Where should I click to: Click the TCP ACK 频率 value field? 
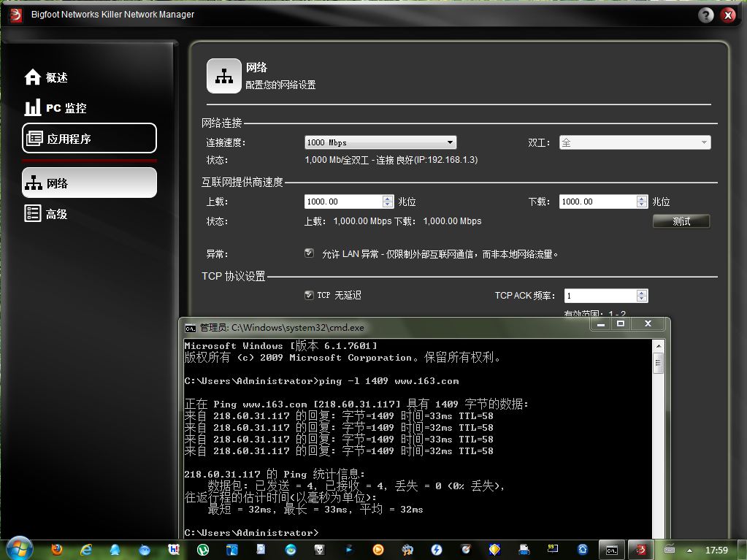pyautogui.click(x=600, y=296)
